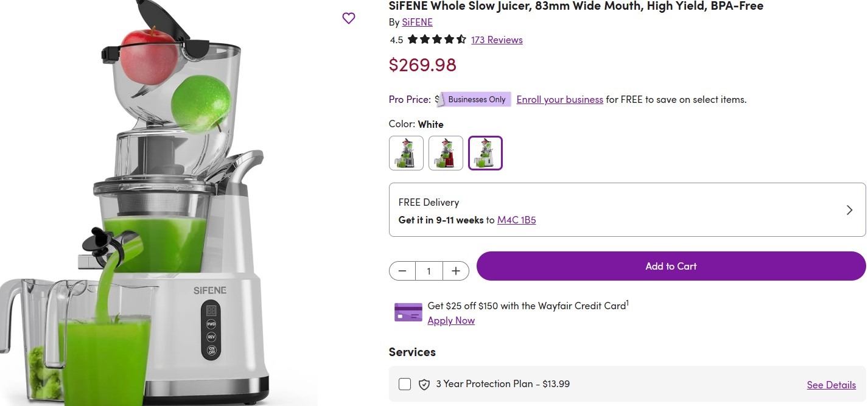Click the protection plan shield icon

pos(424,384)
